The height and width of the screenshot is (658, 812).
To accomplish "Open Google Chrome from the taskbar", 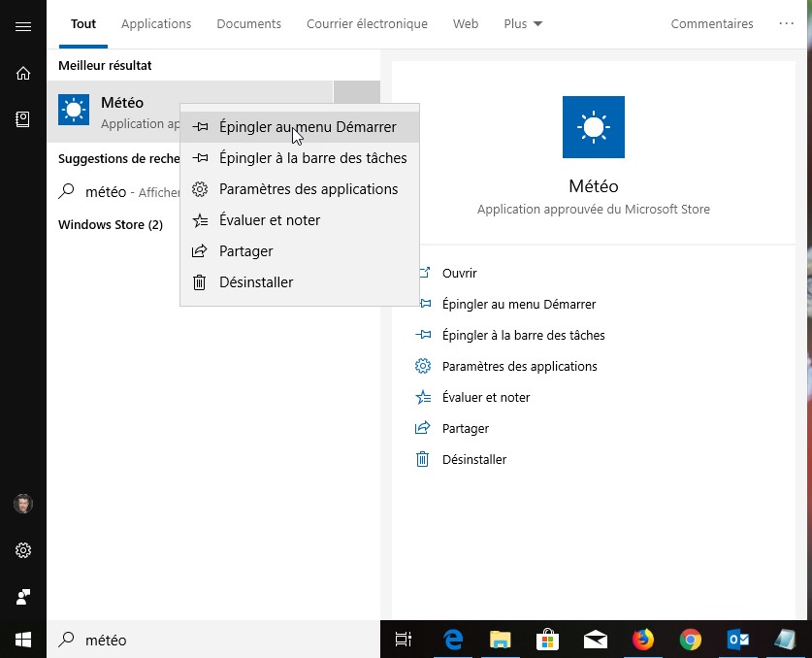I will pyautogui.click(x=690, y=640).
